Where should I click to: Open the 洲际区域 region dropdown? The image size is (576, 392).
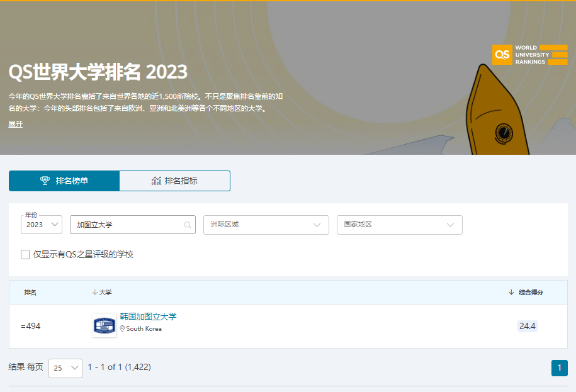[266, 225]
